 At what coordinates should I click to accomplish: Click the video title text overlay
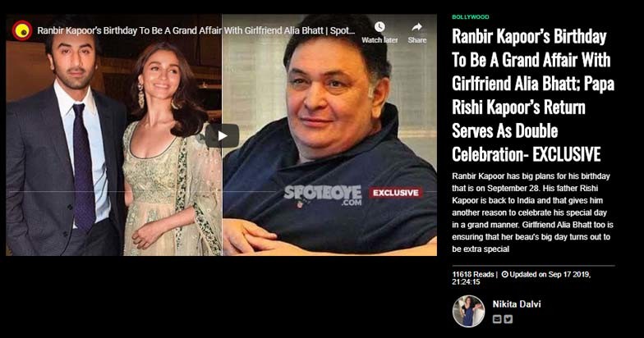pyautogui.click(x=196, y=31)
